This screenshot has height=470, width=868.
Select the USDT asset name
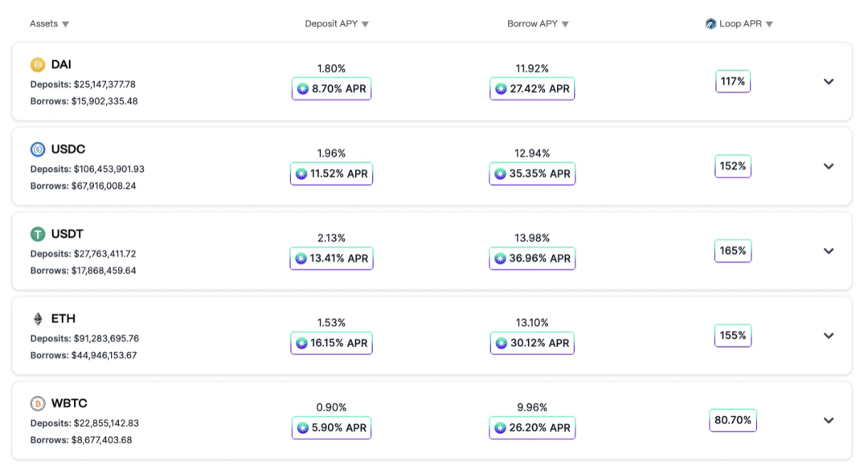point(67,234)
